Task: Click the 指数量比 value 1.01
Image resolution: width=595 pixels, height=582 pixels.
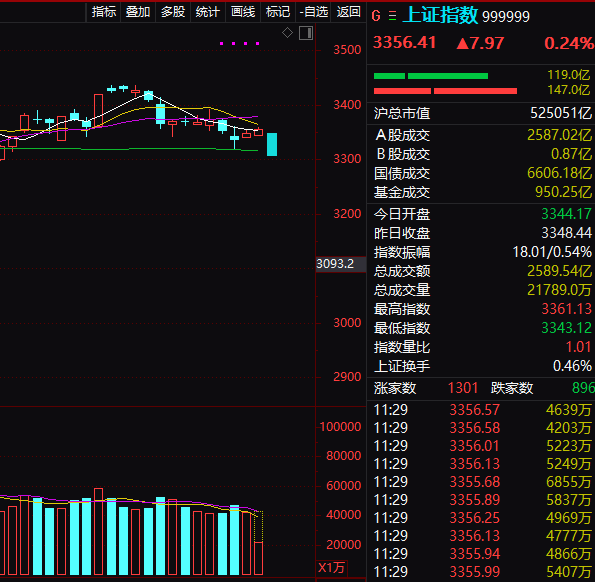Action: coord(578,347)
